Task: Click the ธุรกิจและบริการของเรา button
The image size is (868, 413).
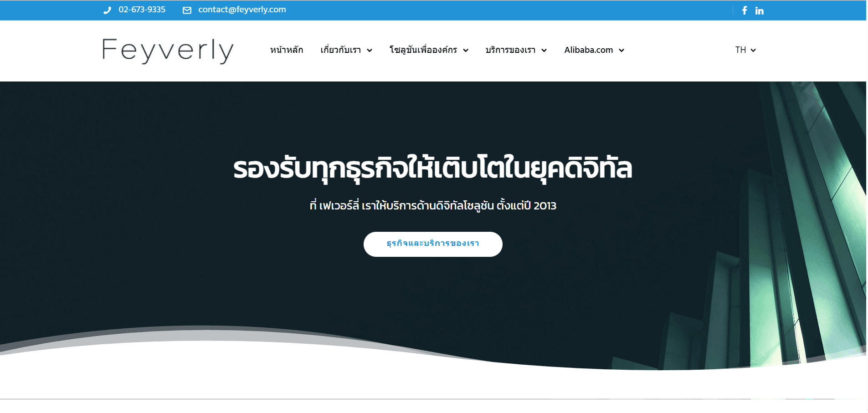Action: (432, 244)
